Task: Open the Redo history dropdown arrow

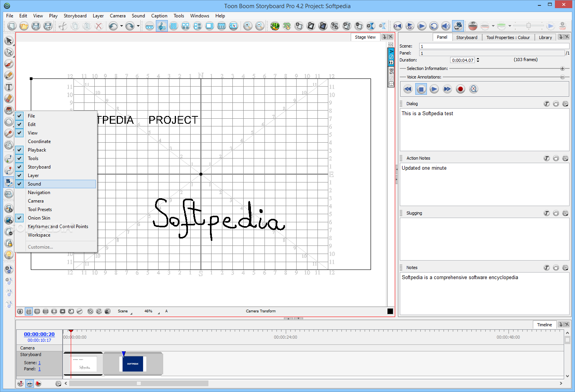Action: (x=138, y=26)
